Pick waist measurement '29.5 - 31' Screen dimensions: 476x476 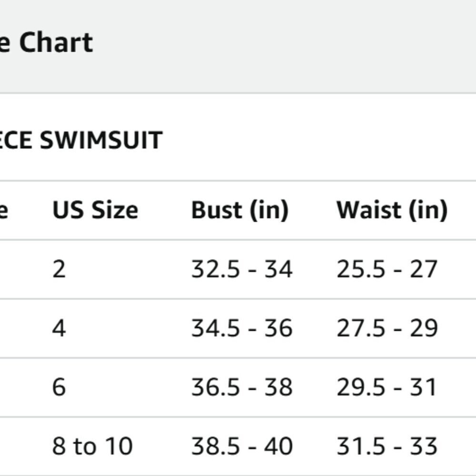(x=387, y=387)
